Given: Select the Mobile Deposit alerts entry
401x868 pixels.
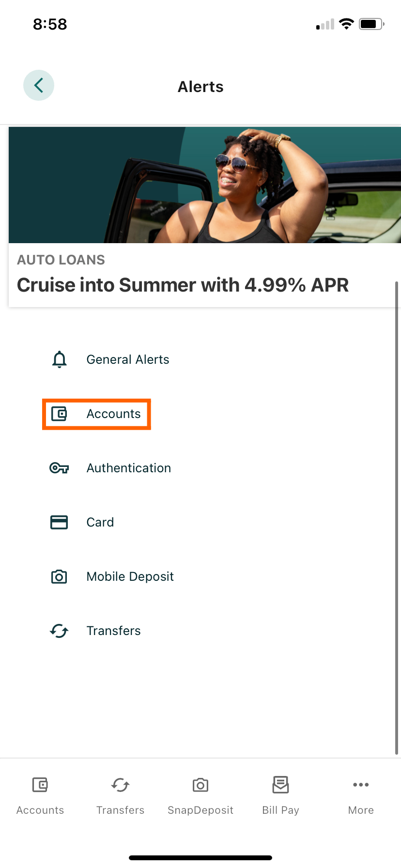Looking at the screenshot, I should 130,576.
